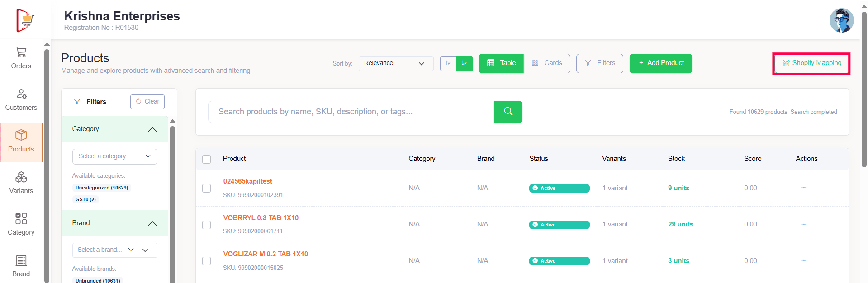Tick the select-all checkbox in table header
Viewport: 868px width, 283px height.
click(x=207, y=159)
